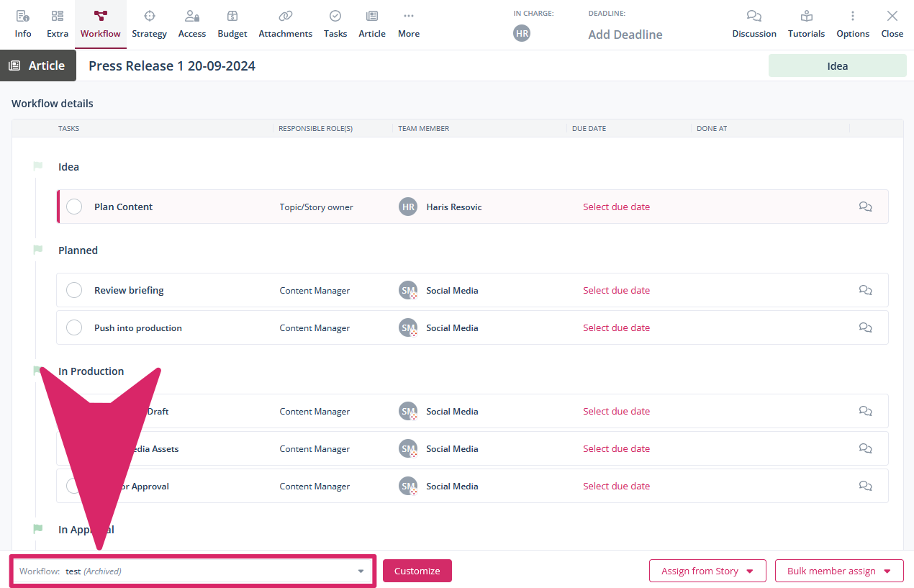Image resolution: width=914 pixels, height=588 pixels.
Task: Click Add Deadline
Action: pos(625,35)
